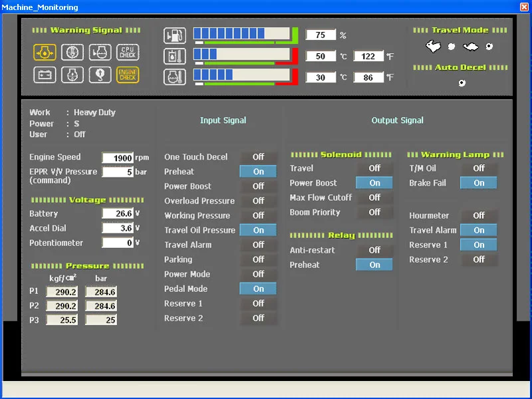Screen dimensions: 532x399
Task: Toggle the Preheat input signal indicator
Action: click(258, 172)
